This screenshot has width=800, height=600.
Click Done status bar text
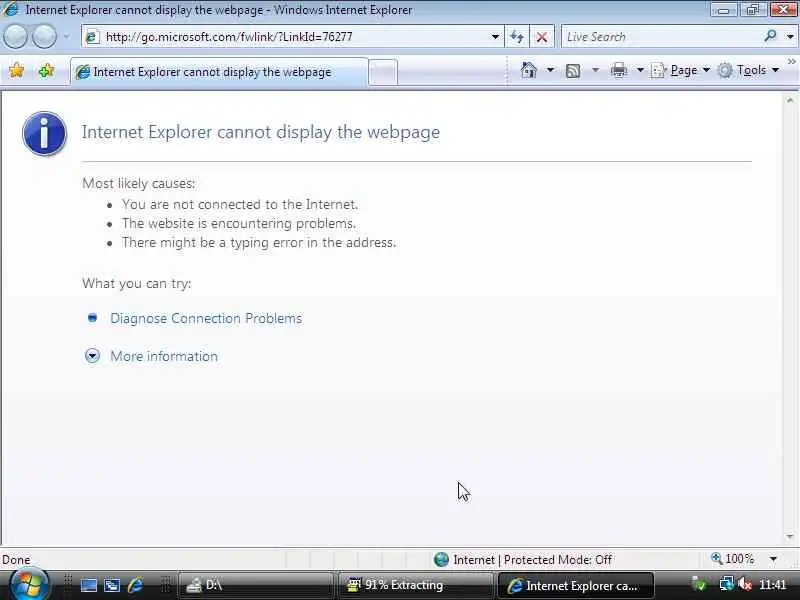[16, 560]
